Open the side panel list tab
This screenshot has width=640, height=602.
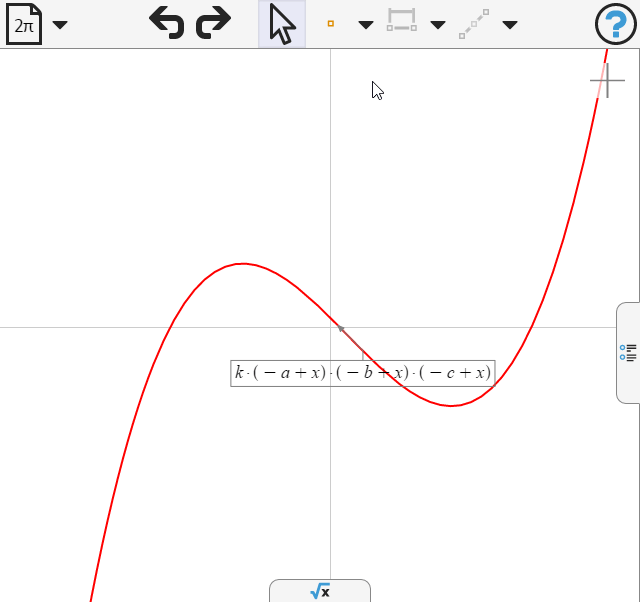coord(628,353)
